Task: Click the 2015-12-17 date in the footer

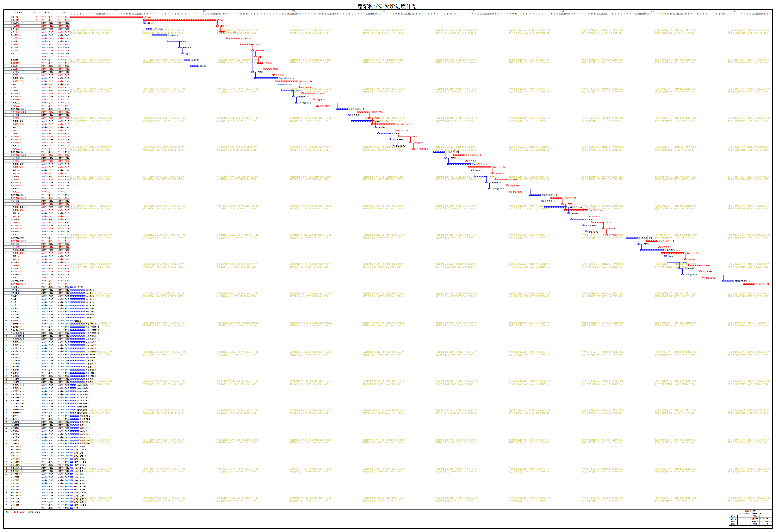Action: click(x=761, y=527)
